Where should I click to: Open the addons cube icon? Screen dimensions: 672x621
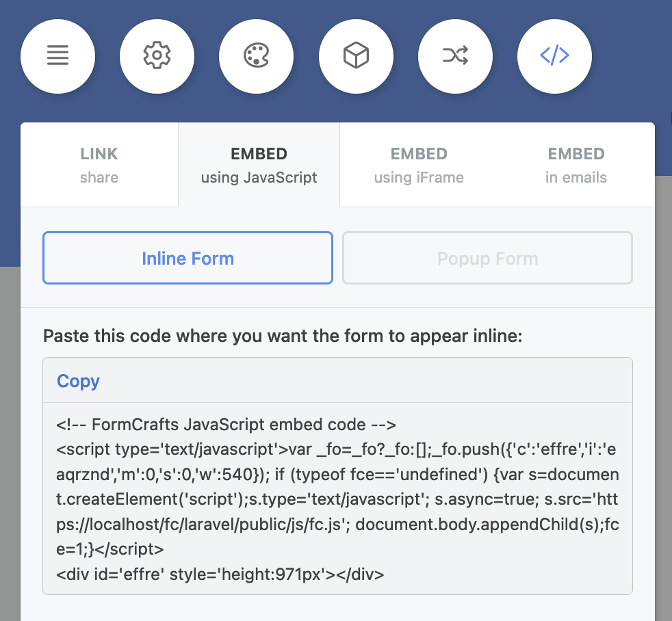[x=356, y=56]
